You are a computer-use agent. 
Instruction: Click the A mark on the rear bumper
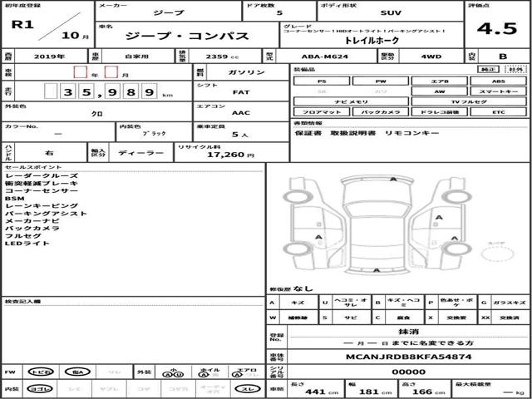tap(377, 270)
